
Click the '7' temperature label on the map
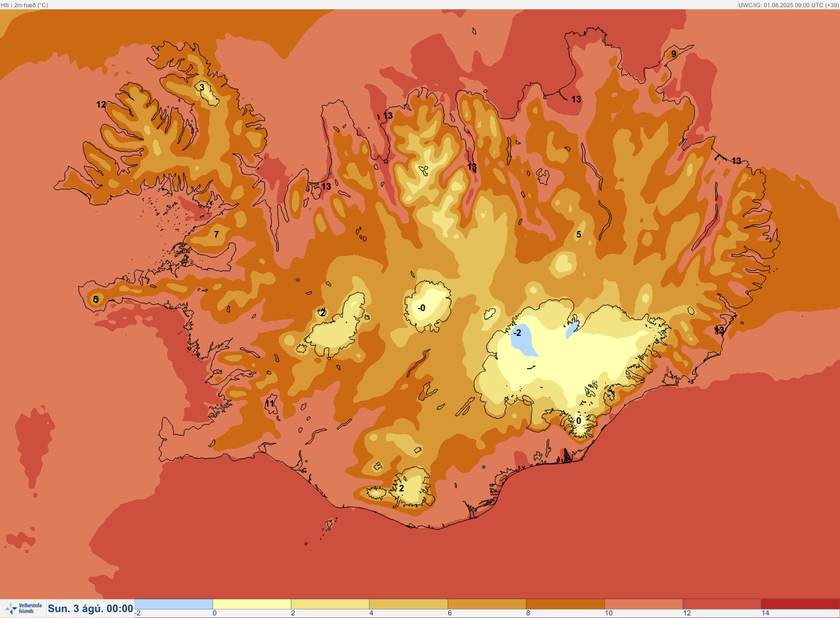[217, 234]
